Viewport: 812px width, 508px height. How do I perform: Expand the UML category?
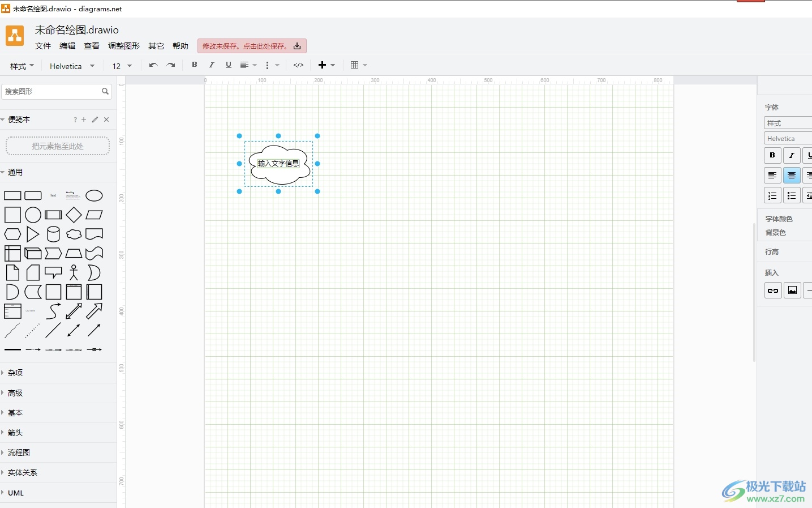click(16, 493)
